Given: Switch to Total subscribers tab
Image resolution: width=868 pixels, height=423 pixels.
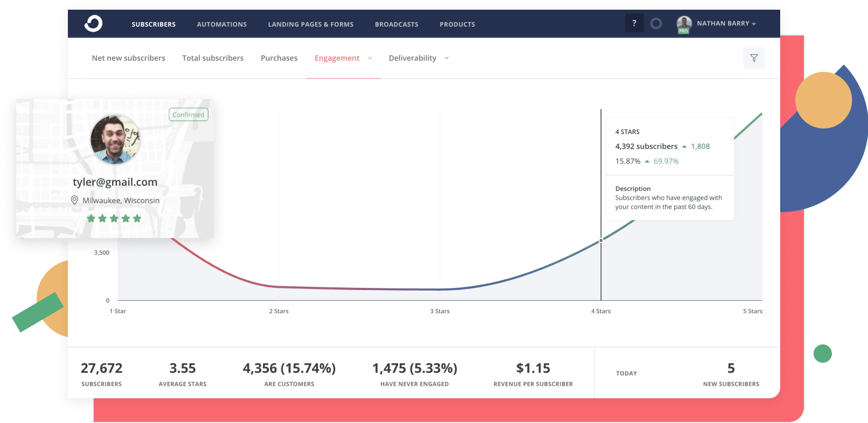Looking at the screenshot, I should pyautogui.click(x=213, y=58).
